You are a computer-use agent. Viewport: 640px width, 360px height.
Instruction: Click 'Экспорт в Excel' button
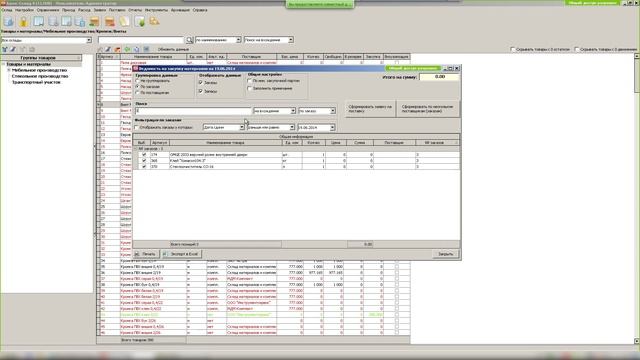181,254
